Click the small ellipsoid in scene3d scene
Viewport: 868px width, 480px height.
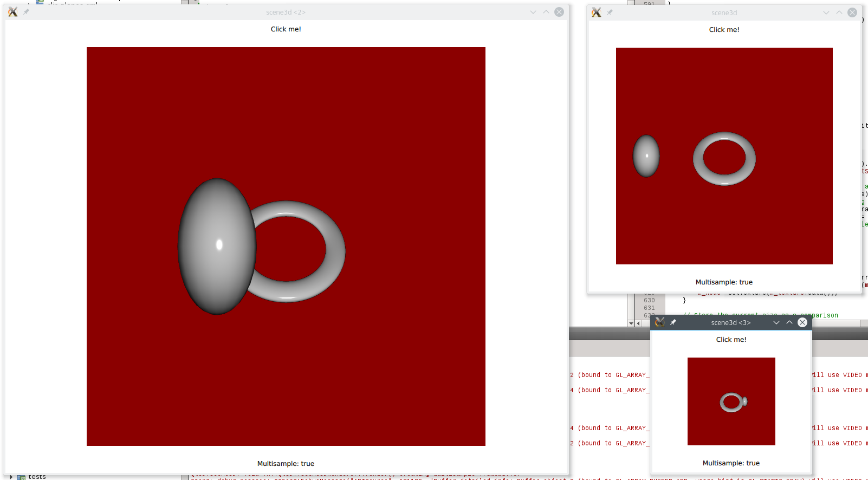pos(646,156)
